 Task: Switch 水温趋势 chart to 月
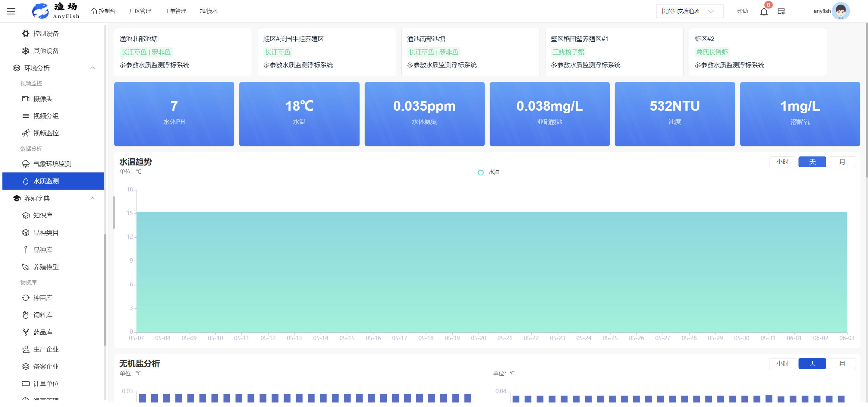click(x=842, y=162)
